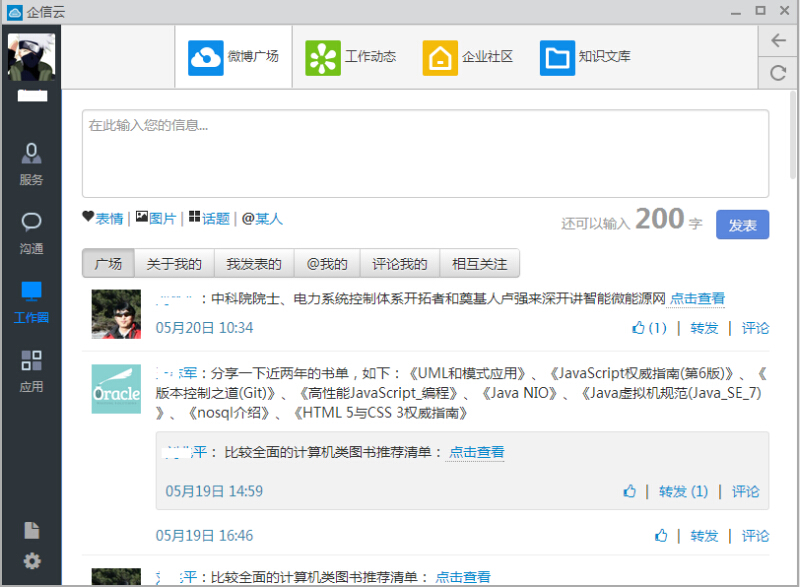Click 转发 on the 05月20日 10:34 post
This screenshot has height=587, width=800.
pos(704,328)
